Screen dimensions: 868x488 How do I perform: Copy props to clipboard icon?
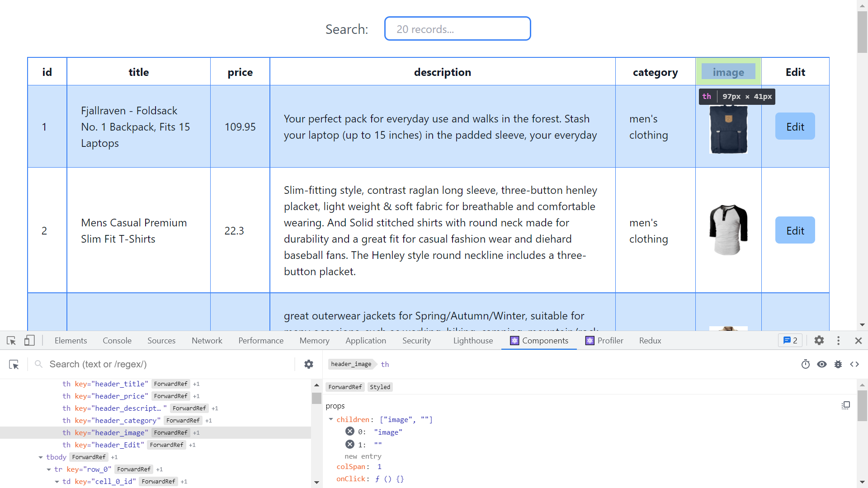(846, 405)
